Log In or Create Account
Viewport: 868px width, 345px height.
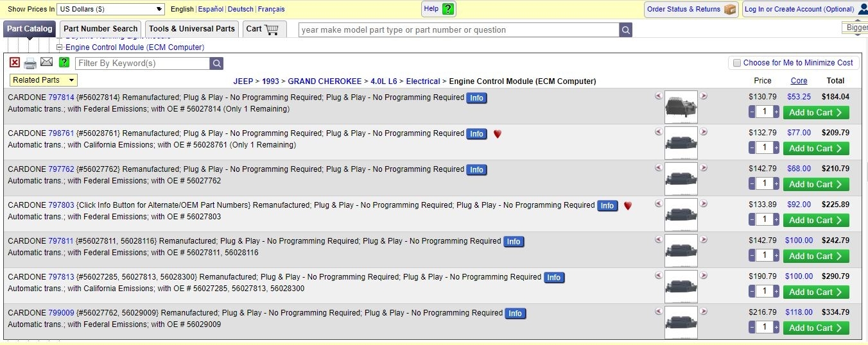click(x=805, y=9)
